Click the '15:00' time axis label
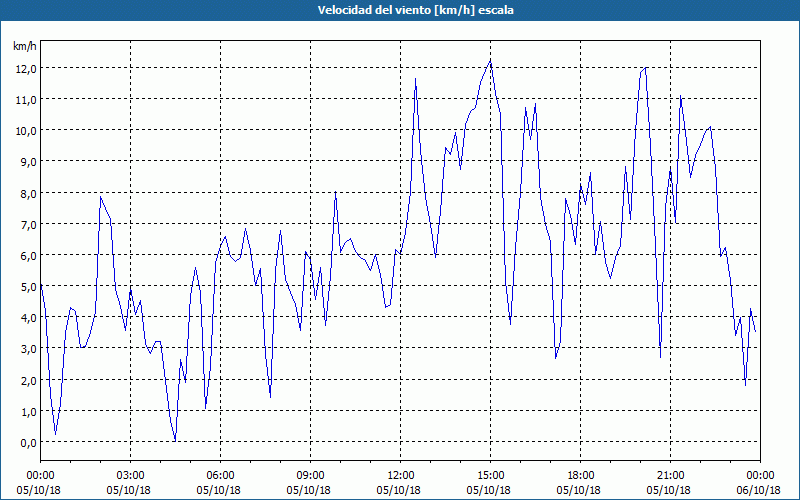 490,476
